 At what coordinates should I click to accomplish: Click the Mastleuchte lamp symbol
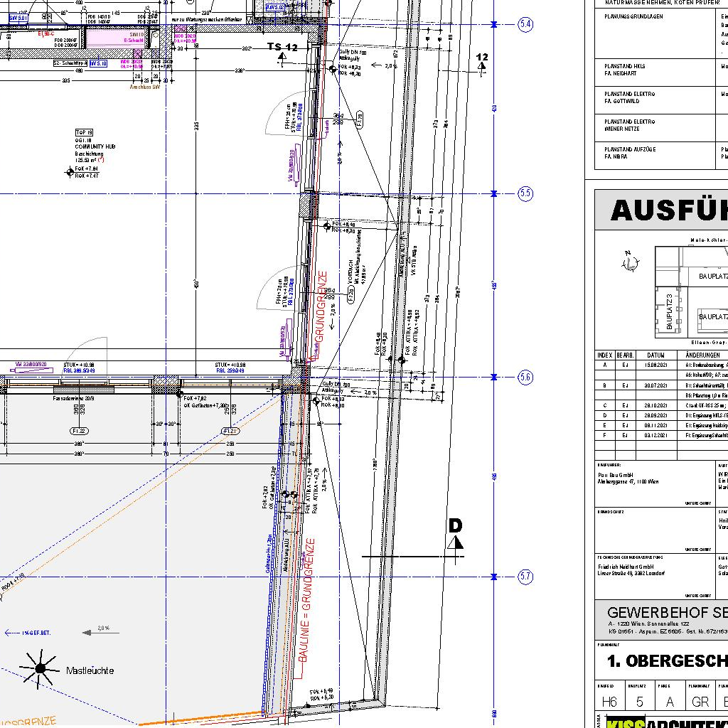click(x=41, y=668)
